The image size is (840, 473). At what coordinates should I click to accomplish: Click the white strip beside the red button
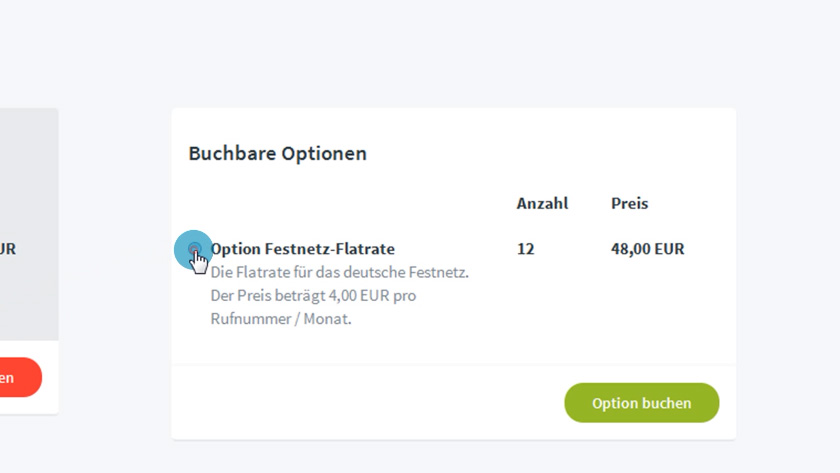50,378
